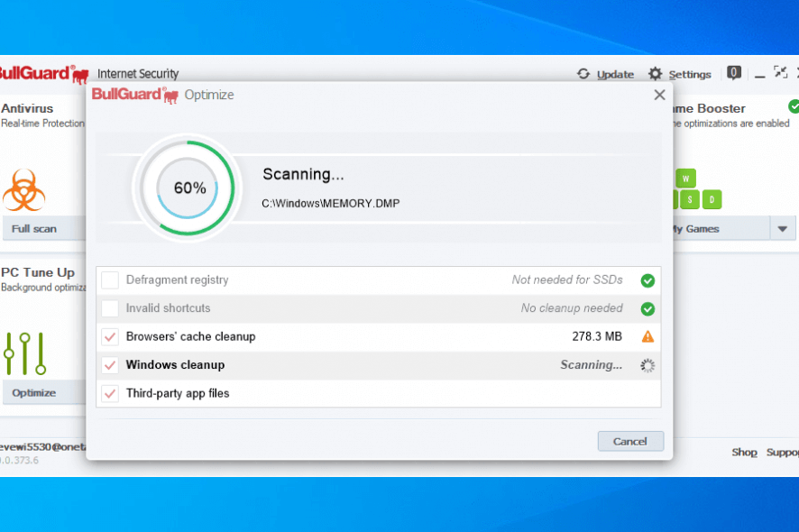The width and height of the screenshot is (799, 532).
Task: Click the green D key icon
Action: [712, 199]
